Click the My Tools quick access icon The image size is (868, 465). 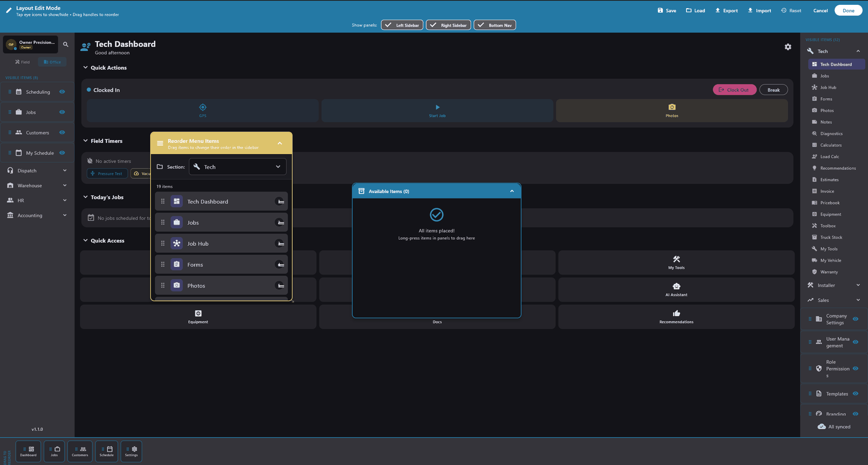[x=676, y=259]
